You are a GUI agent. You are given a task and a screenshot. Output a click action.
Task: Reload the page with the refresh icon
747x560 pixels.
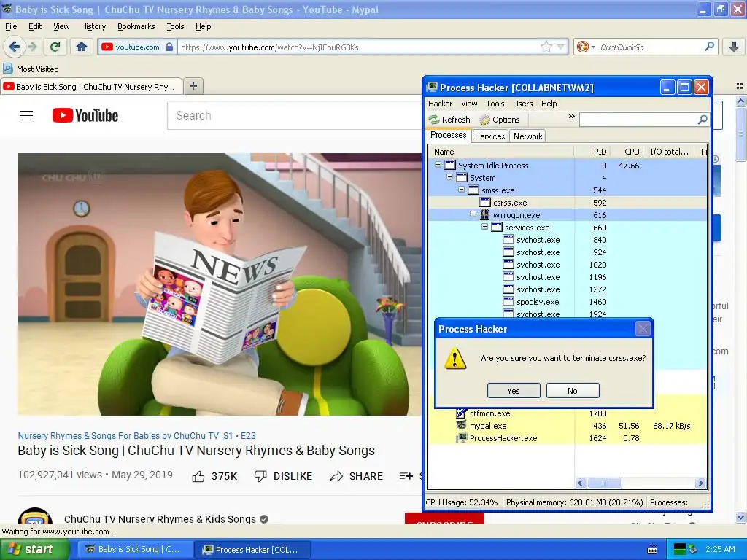point(55,47)
